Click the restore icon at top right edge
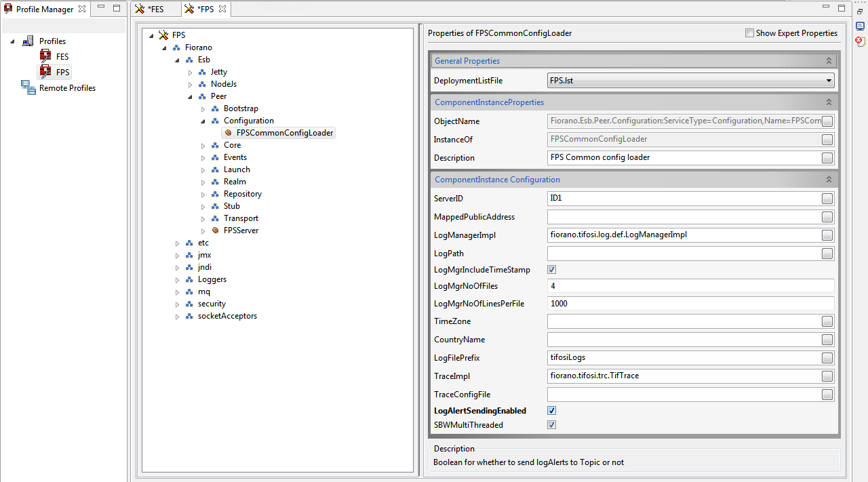This screenshot has height=482, width=868. [x=860, y=11]
